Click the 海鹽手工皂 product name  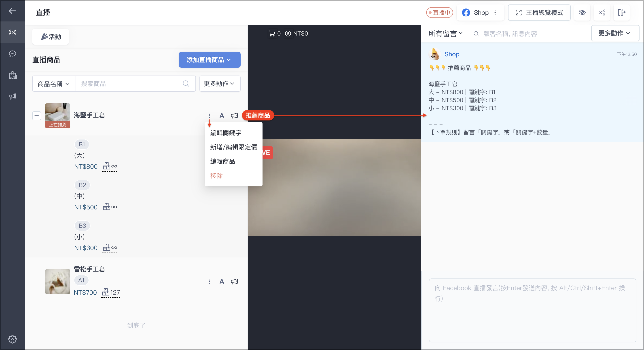89,115
